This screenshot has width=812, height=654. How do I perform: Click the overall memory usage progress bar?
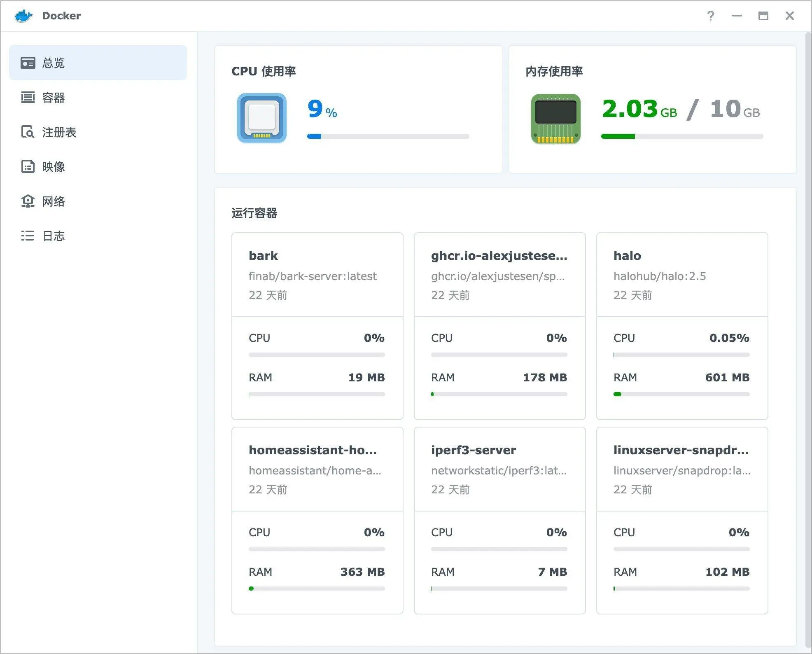pyautogui.click(x=682, y=136)
